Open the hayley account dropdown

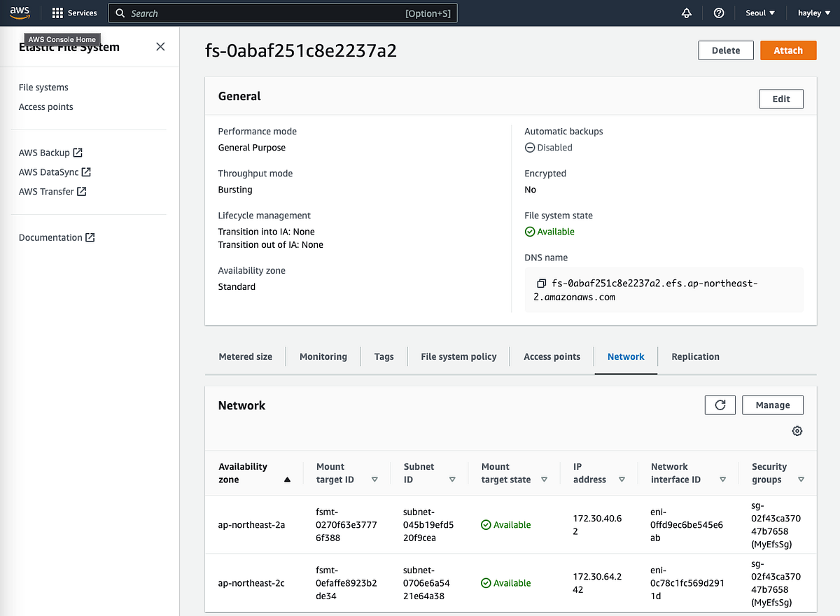[x=813, y=13]
